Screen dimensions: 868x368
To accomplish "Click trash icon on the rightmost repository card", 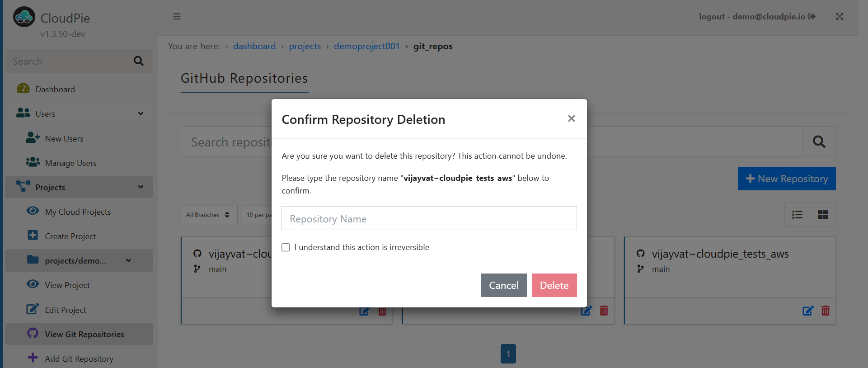I will pos(826,311).
